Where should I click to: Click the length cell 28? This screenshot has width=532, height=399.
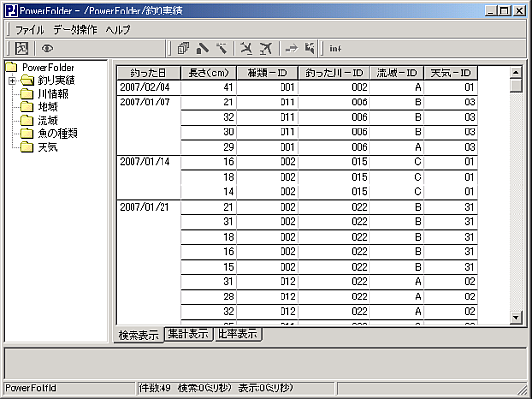click(209, 297)
